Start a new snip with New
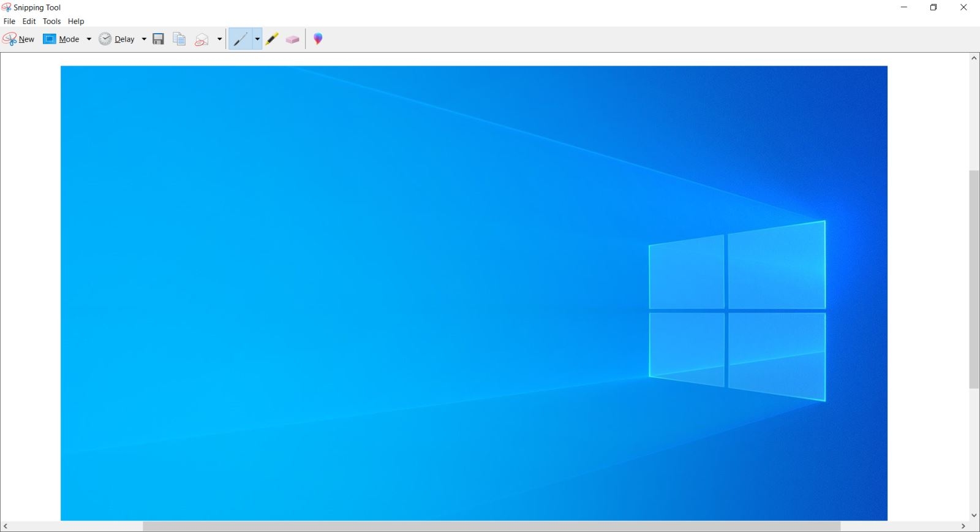Screen dimensions: 980x532 pos(18,39)
